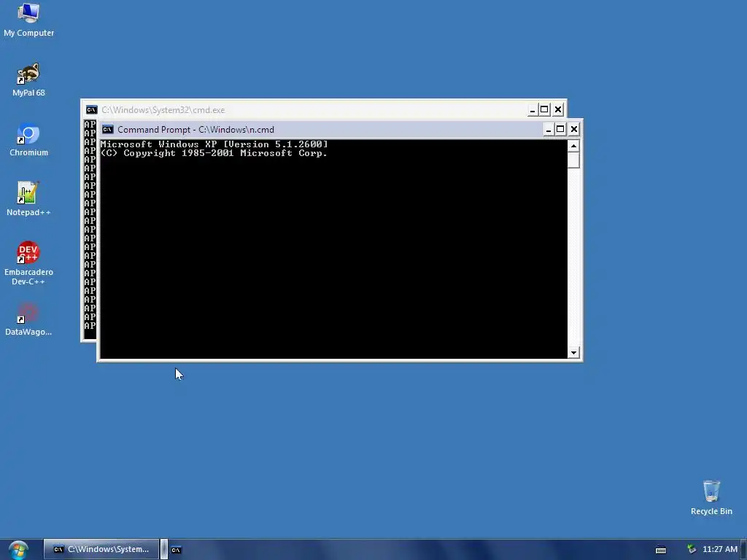Click the Start orb button
747x560 pixels.
click(x=18, y=550)
